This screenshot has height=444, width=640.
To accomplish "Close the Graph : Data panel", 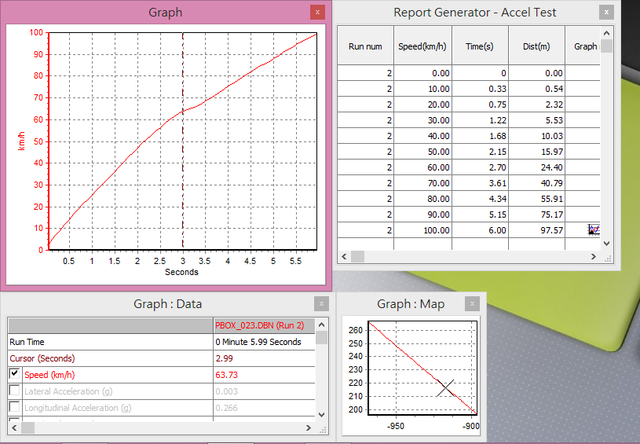I will point(321,304).
